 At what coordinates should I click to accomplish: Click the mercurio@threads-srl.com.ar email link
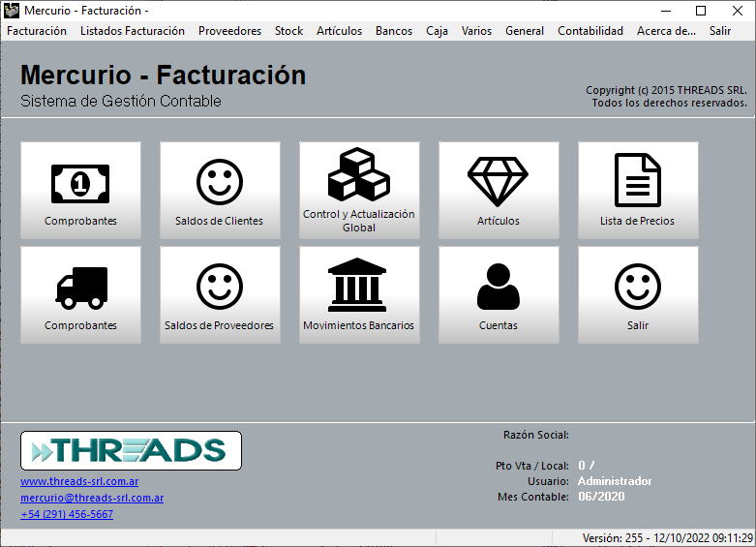pyautogui.click(x=92, y=498)
